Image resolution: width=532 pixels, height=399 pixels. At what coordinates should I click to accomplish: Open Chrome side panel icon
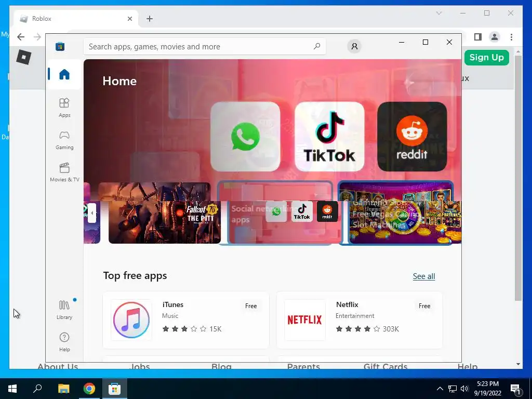478,37
